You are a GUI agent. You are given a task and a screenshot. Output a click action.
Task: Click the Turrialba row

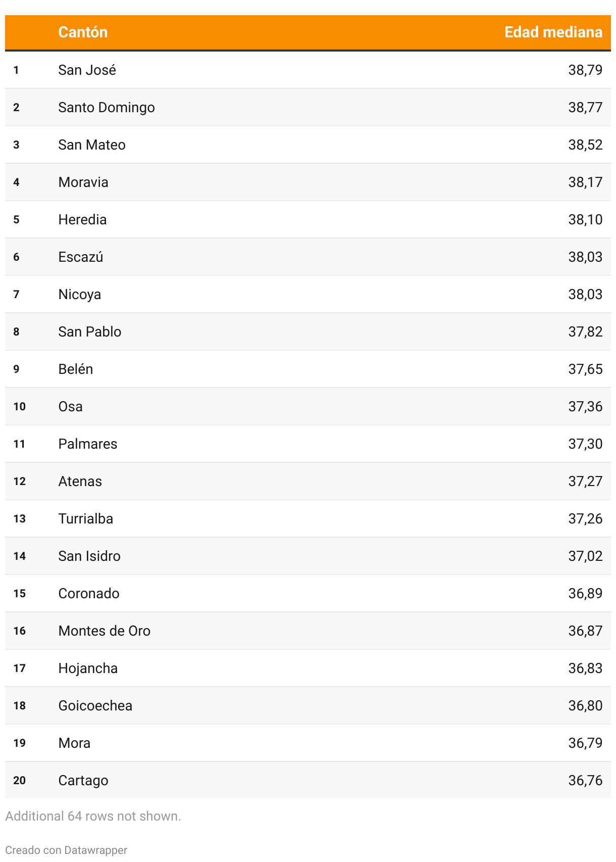click(x=308, y=518)
